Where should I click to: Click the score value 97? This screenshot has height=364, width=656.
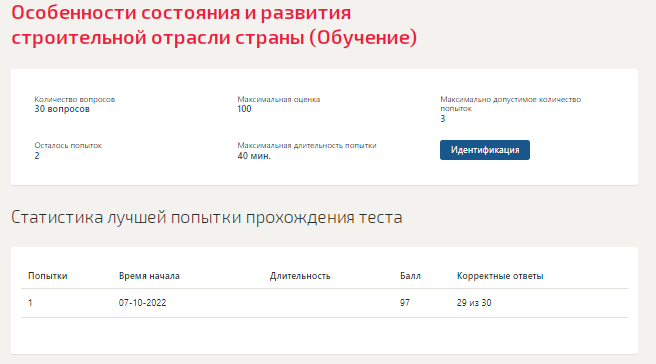405,302
